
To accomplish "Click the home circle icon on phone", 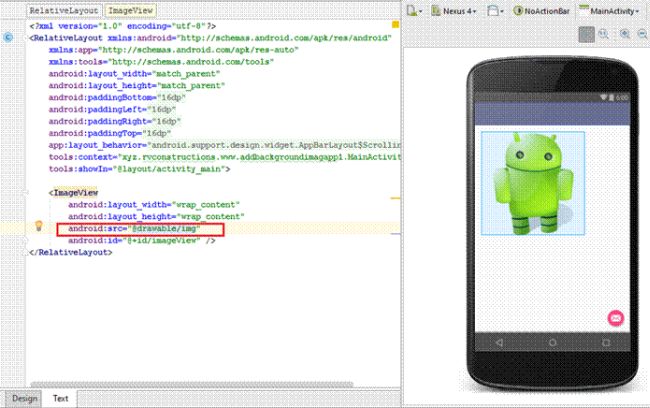I will (553, 342).
